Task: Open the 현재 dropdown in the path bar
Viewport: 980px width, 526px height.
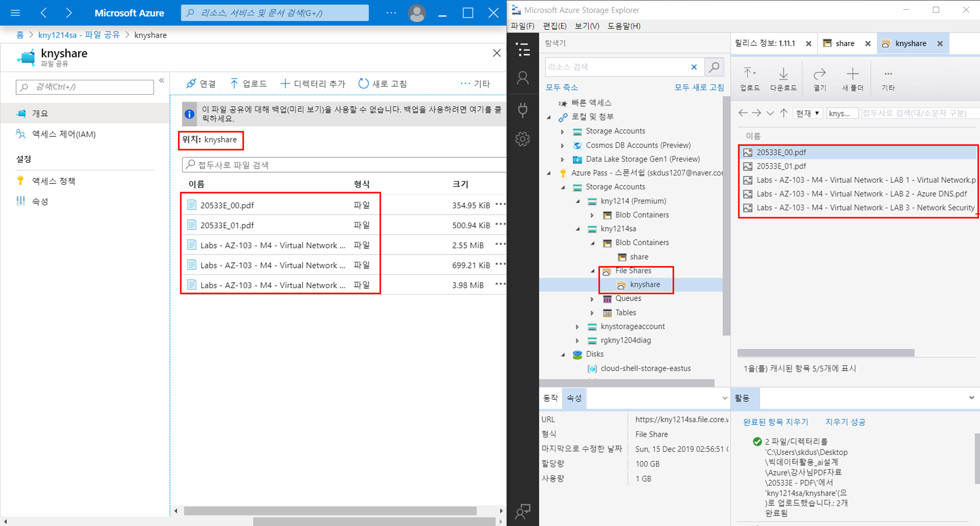Action: [x=808, y=113]
